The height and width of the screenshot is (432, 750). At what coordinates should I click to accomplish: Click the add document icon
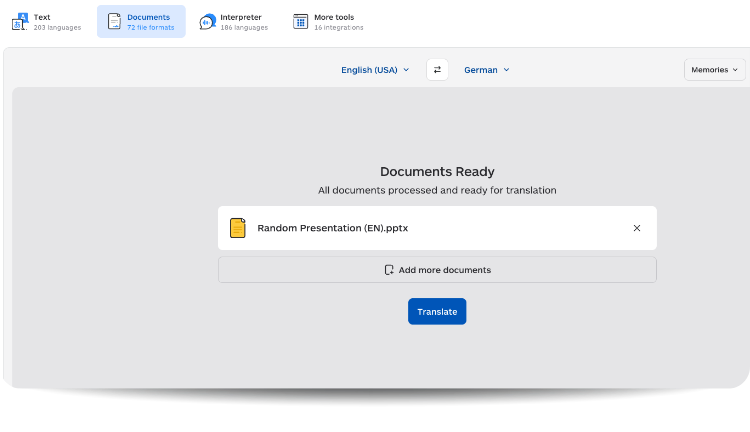(x=389, y=270)
